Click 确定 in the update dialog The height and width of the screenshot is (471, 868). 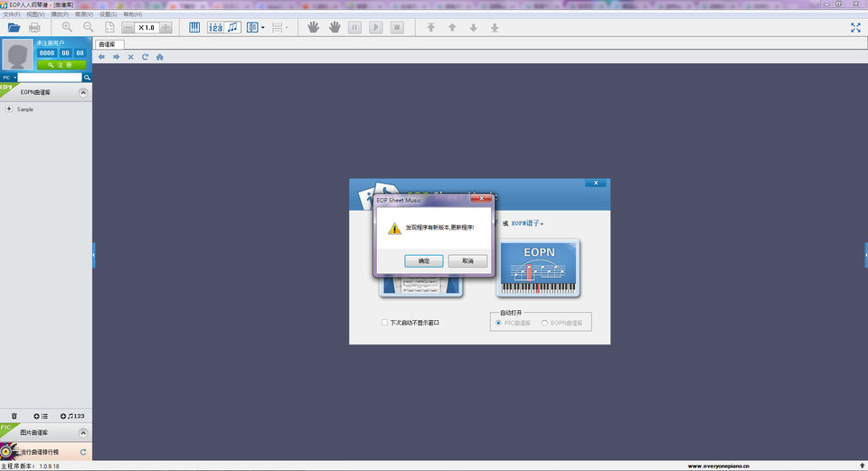(x=424, y=260)
